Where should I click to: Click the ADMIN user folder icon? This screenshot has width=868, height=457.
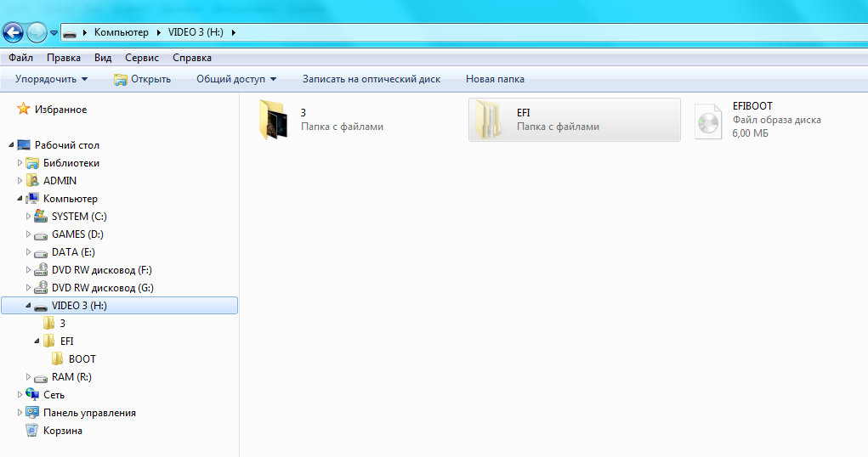(32, 180)
